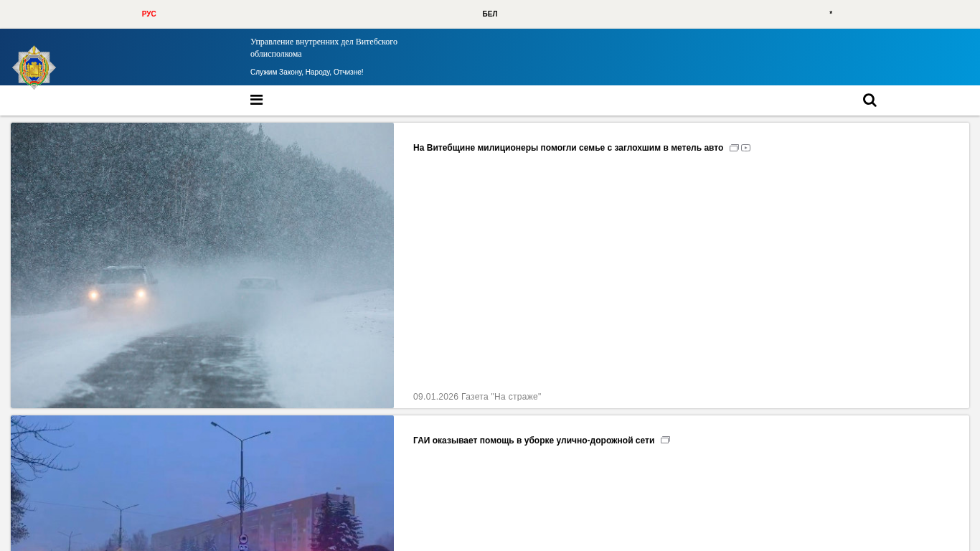Click the photo gallery icon beside the ГАИ article

665,441
